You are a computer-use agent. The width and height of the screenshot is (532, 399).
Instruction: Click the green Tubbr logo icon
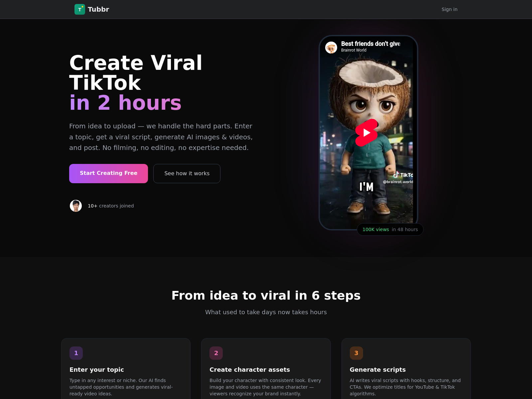pyautogui.click(x=80, y=9)
